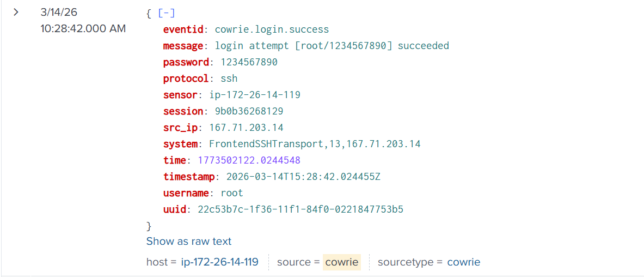Click Show as raw text link
Screen dimensions: 644x277
coord(189,241)
